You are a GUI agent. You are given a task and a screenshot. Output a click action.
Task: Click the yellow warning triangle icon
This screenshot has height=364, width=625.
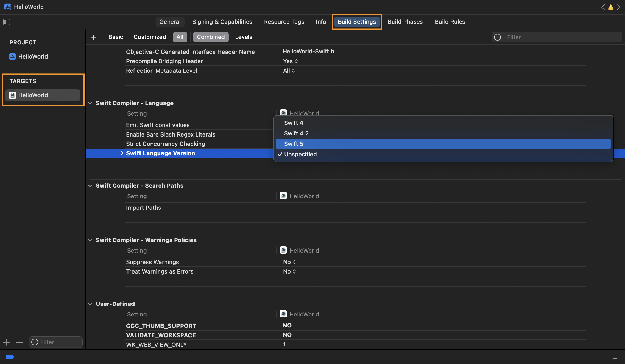pyautogui.click(x=611, y=7)
